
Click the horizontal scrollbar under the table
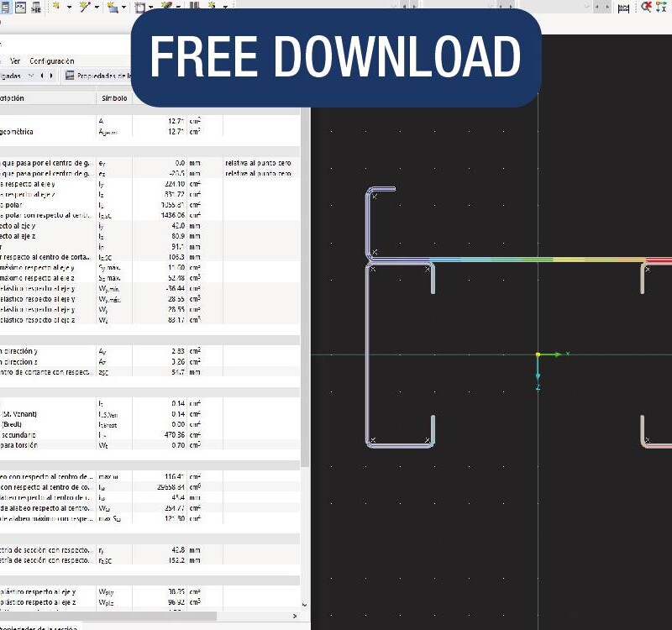[108, 616]
